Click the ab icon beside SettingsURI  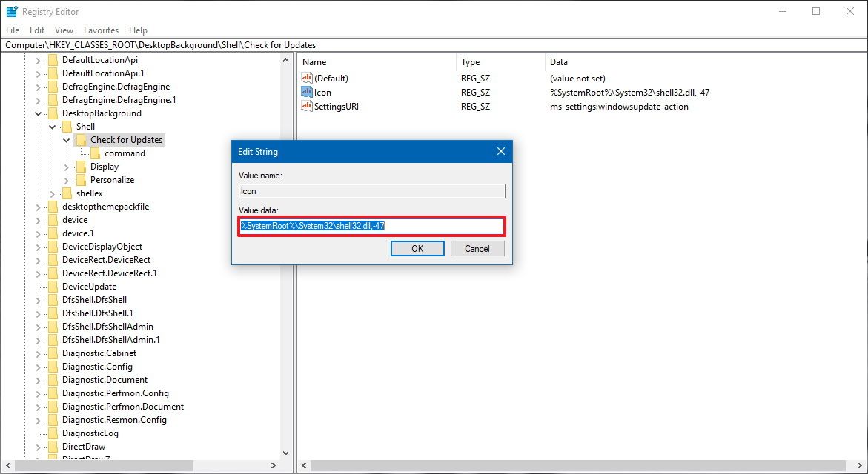tap(307, 106)
